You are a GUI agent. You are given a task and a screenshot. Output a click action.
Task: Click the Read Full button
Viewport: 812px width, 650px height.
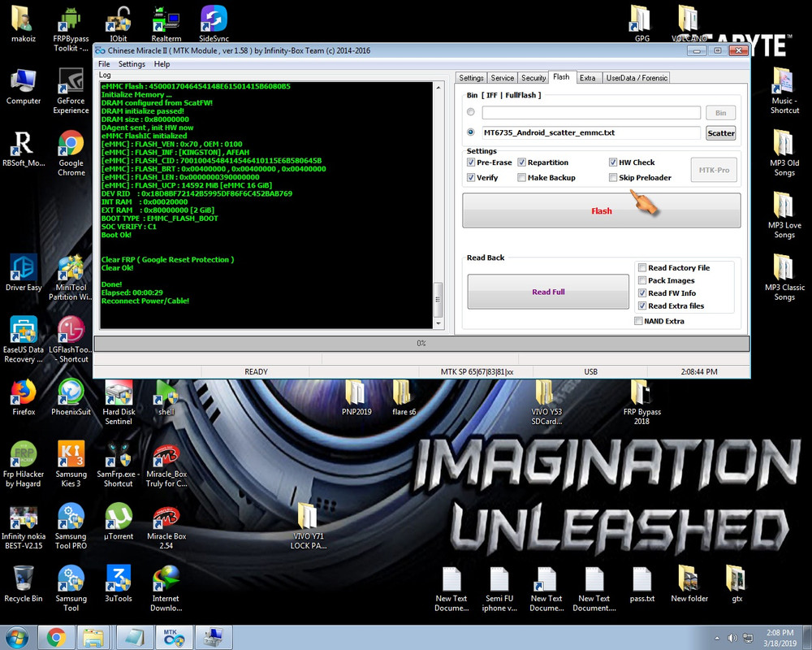click(x=548, y=292)
